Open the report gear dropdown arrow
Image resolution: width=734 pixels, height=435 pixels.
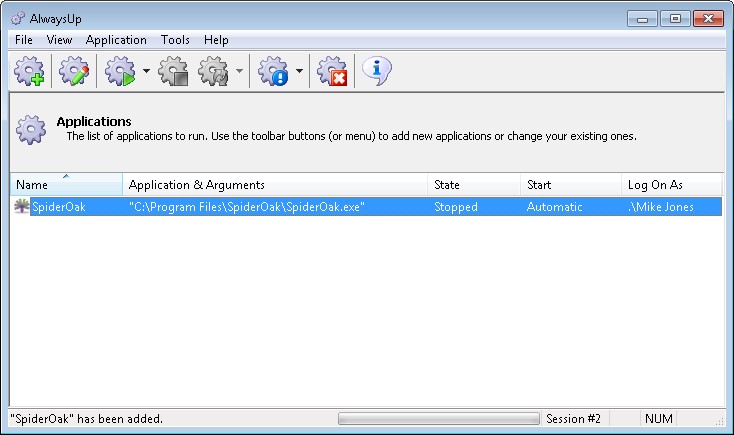point(299,71)
